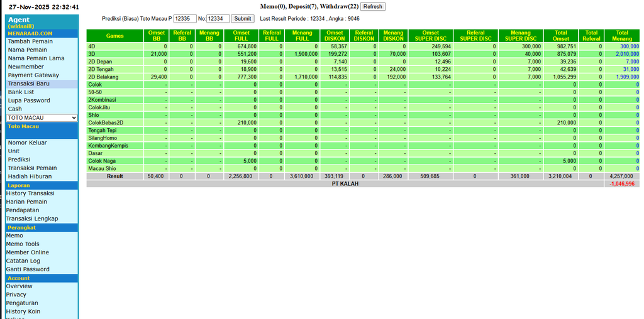Image resolution: width=644 pixels, height=319 pixels.
Task: Open Payment Gateway settings
Action: pyautogui.click(x=33, y=75)
